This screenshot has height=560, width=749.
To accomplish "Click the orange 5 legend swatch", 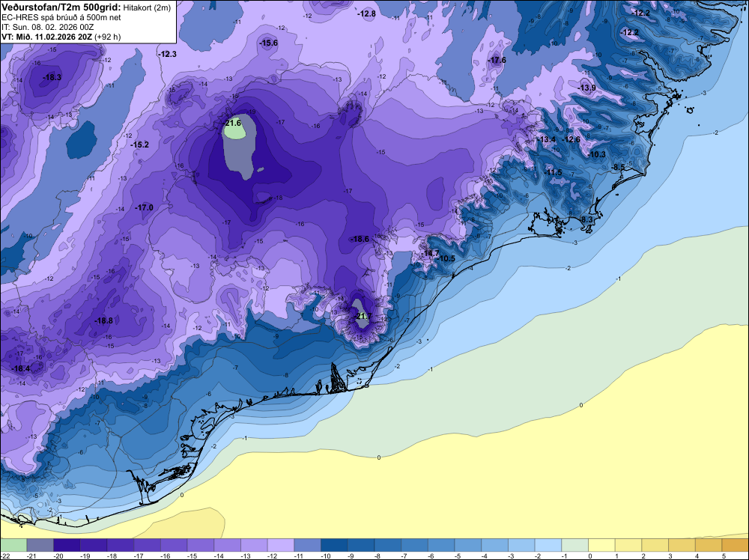I will (x=735, y=545).
